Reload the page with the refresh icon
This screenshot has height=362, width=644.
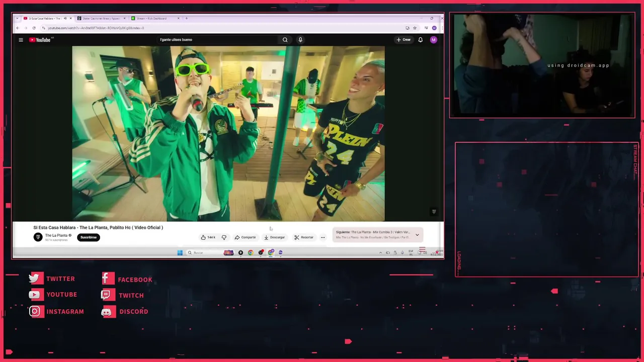tap(34, 28)
